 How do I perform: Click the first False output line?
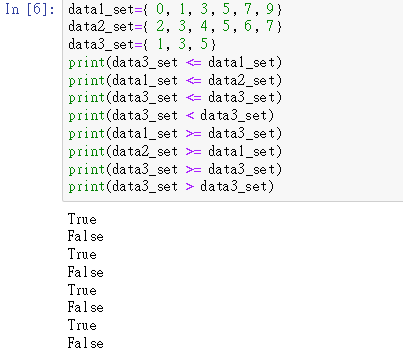tap(86, 236)
